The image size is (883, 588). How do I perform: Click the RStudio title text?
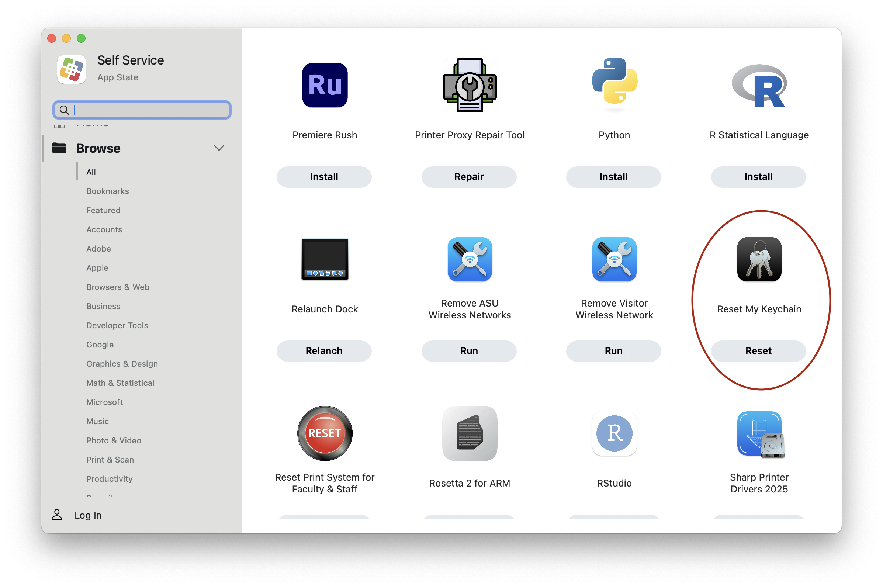pyautogui.click(x=614, y=482)
